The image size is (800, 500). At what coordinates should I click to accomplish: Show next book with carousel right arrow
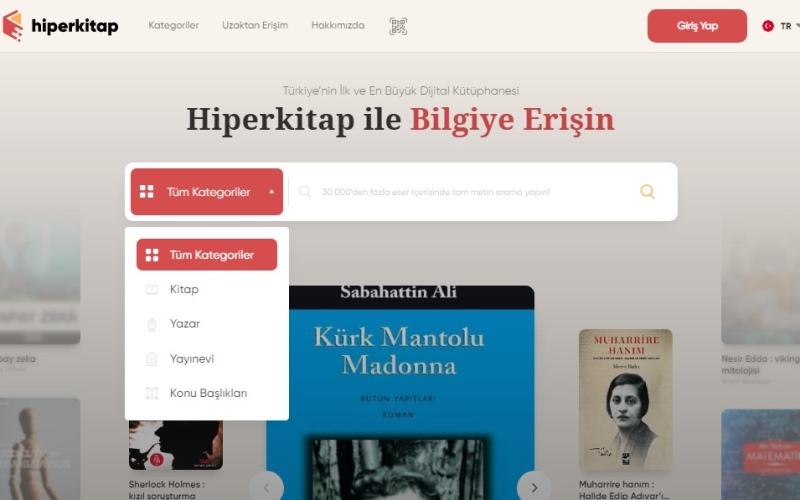click(x=534, y=487)
